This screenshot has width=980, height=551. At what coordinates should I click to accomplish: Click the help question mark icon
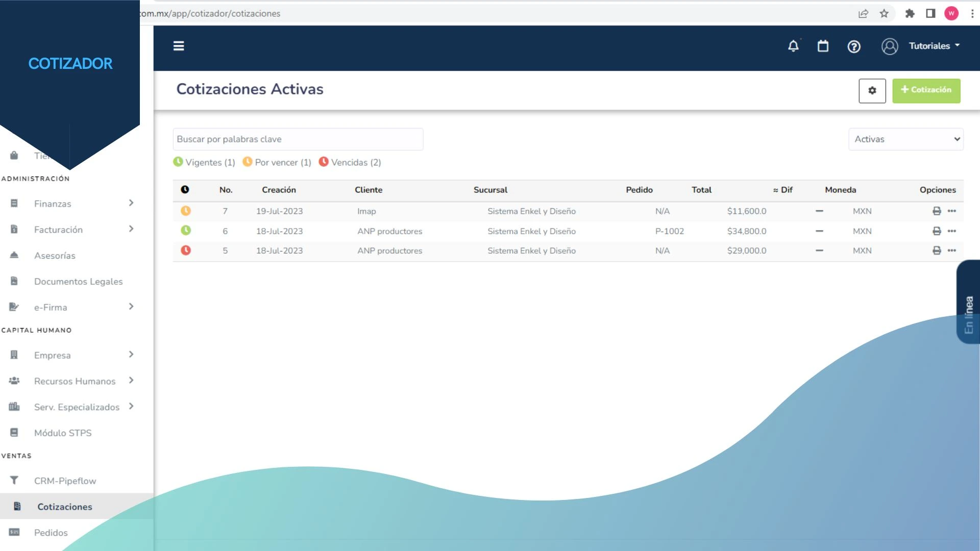(x=853, y=47)
